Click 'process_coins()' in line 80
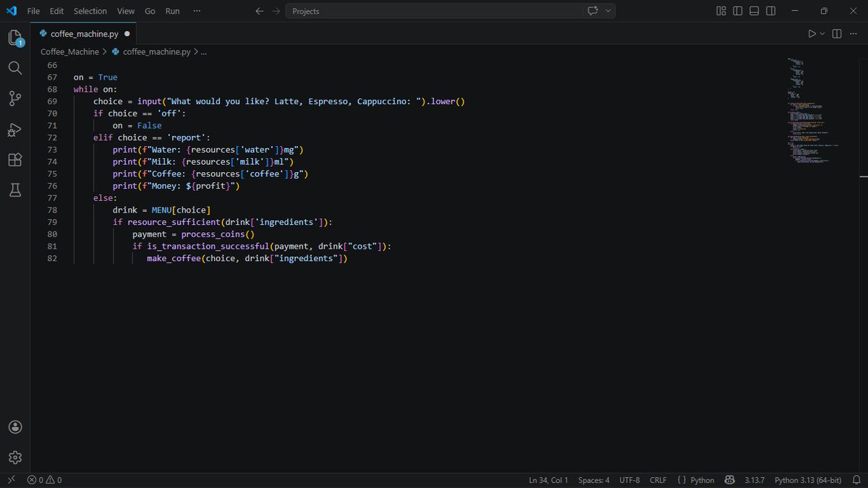Viewport: 868px width, 488px height. pos(218,234)
